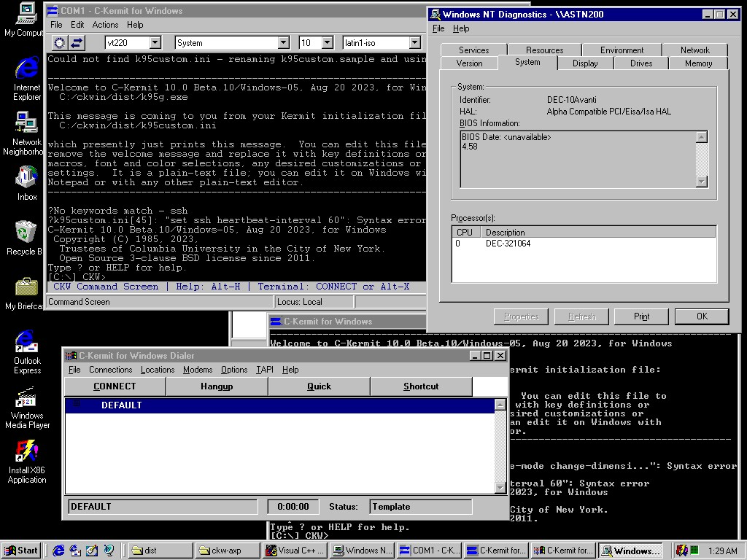Click the Show Desktop quick launch icon
The width and height of the screenshot is (747, 560).
tap(92, 551)
